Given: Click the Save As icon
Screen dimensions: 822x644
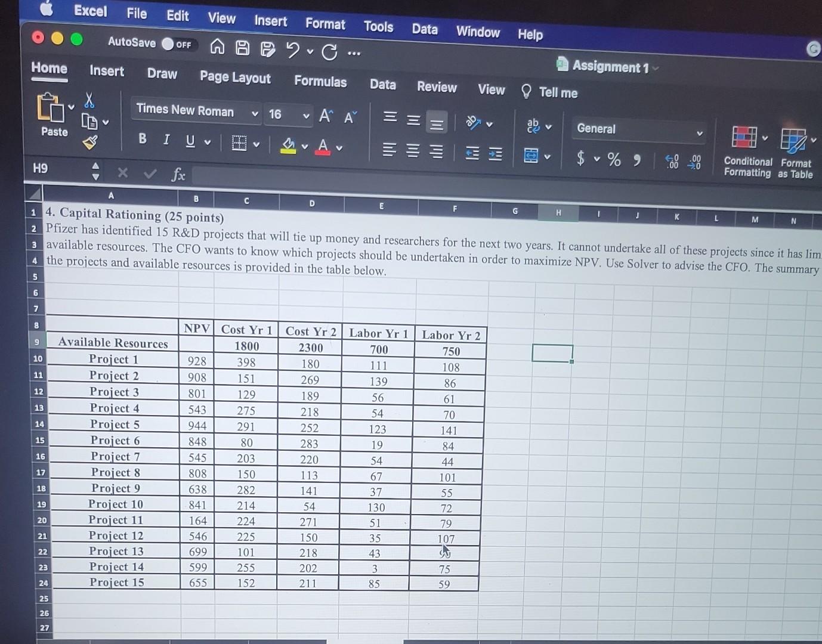Looking at the screenshot, I should click(x=268, y=49).
